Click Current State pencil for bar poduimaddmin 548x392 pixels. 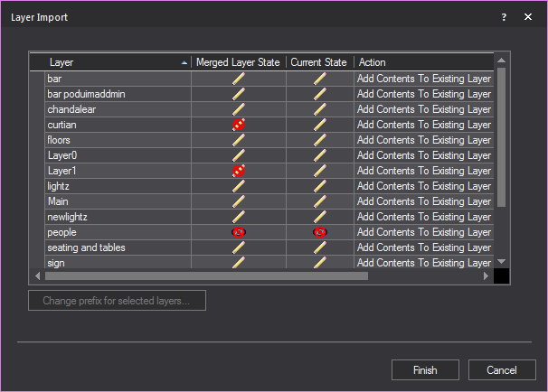pyautogui.click(x=320, y=94)
